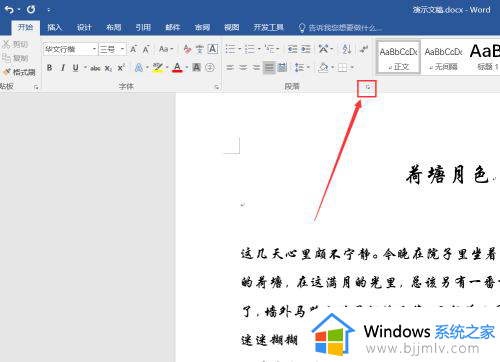Viewport: 500px width, 362px height.
Task: Toggle strikethrough abc formatting
Action: [x=95, y=68]
